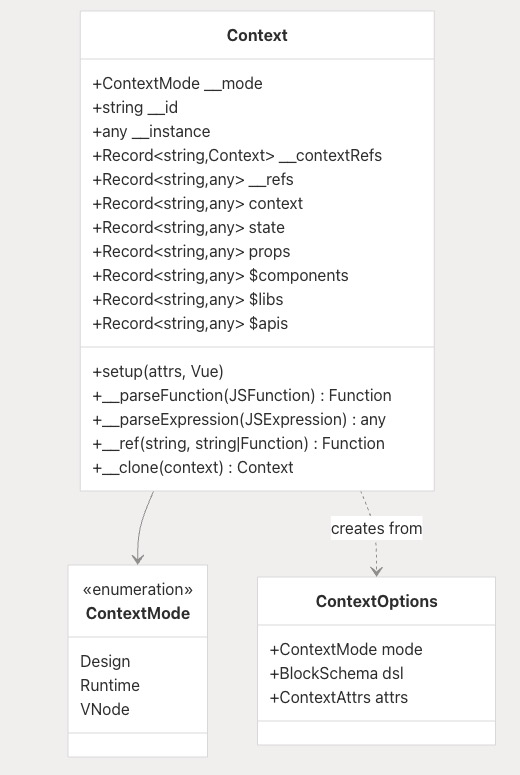Click the __parseExpression method line
Viewport: 520px width, 775px height.
point(239,419)
